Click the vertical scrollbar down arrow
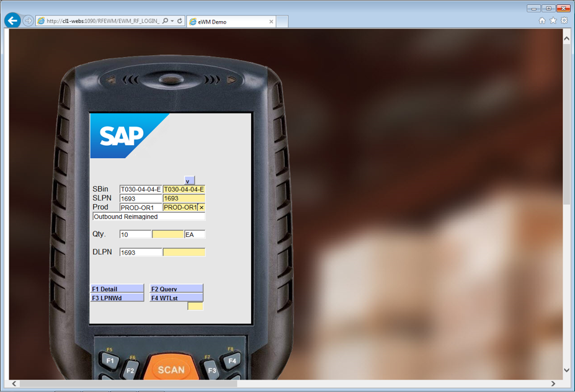 [x=566, y=370]
